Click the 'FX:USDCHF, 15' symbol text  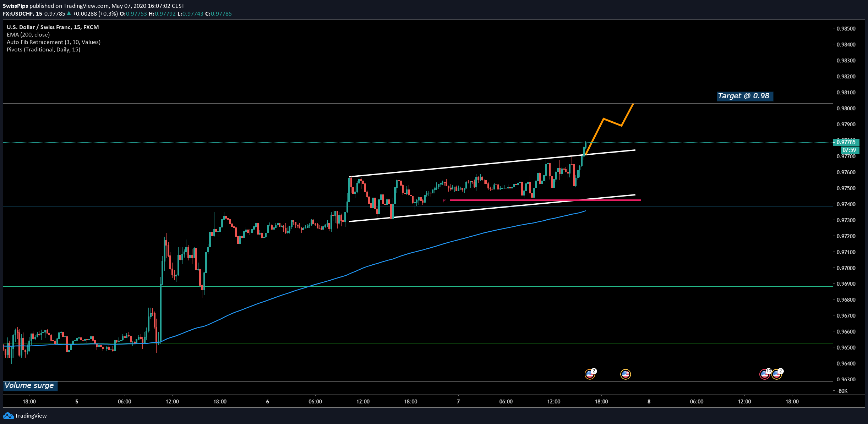coord(22,13)
